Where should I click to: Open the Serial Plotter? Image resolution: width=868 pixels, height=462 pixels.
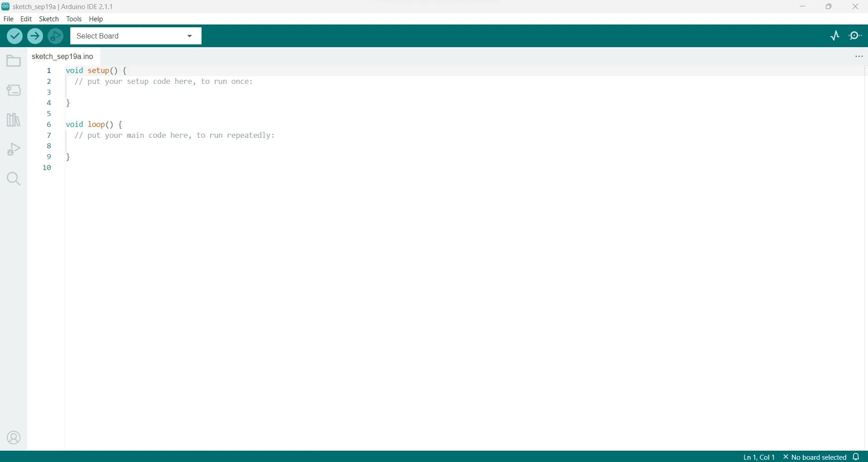835,36
